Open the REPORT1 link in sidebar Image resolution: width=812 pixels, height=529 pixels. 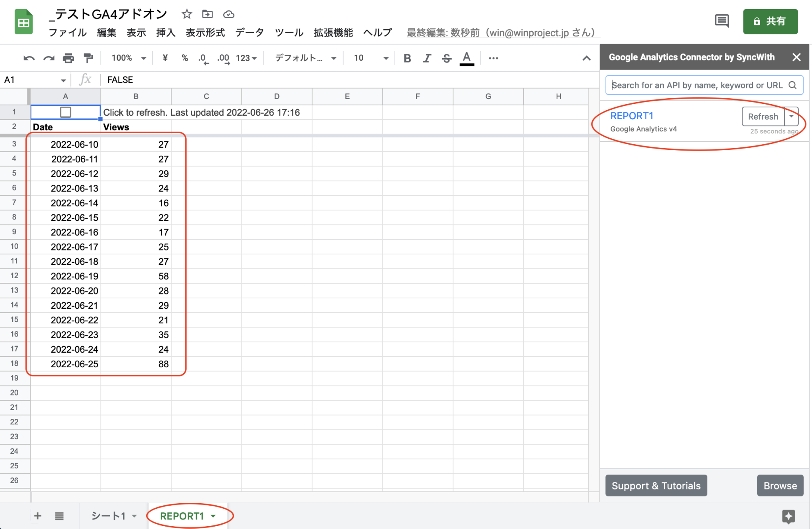(632, 116)
